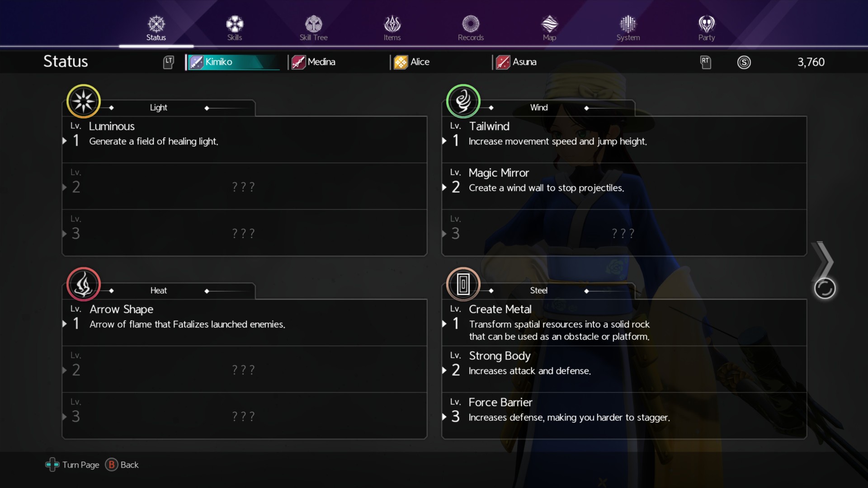Expand the Force Barrier skill entry
The image size is (868, 488).
coord(624,415)
